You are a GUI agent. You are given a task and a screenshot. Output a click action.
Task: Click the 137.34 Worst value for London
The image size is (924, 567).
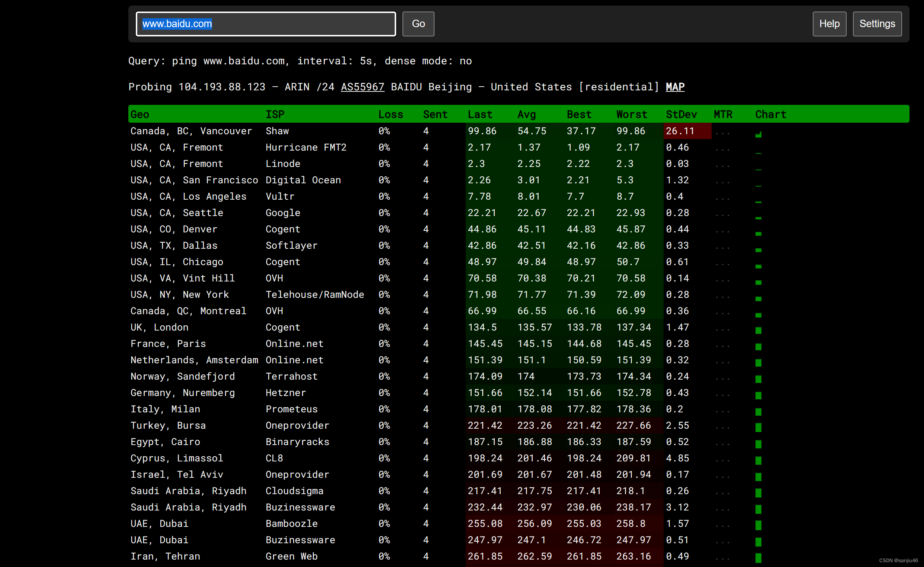click(633, 328)
